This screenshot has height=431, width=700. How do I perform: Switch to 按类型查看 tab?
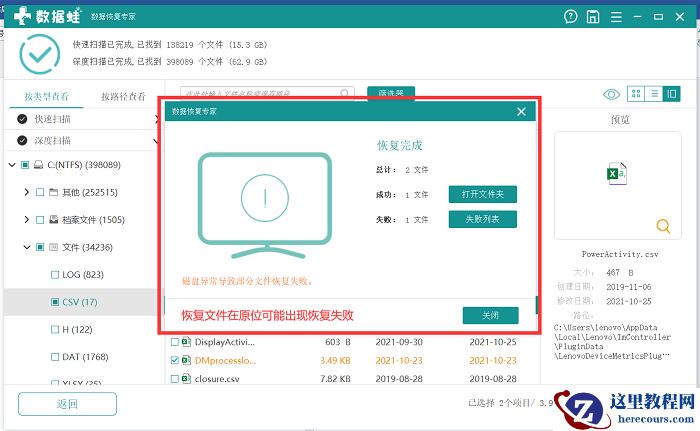(x=46, y=96)
